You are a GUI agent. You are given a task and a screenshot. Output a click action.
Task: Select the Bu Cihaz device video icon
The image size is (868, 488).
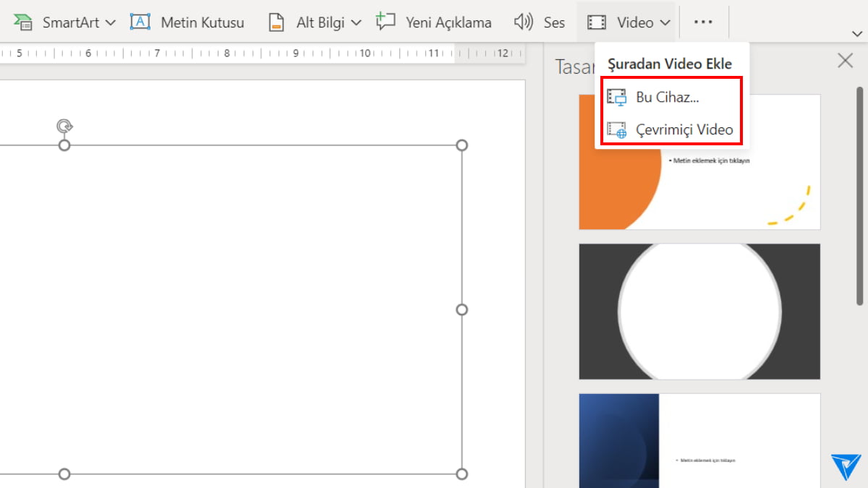pyautogui.click(x=618, y=97)
